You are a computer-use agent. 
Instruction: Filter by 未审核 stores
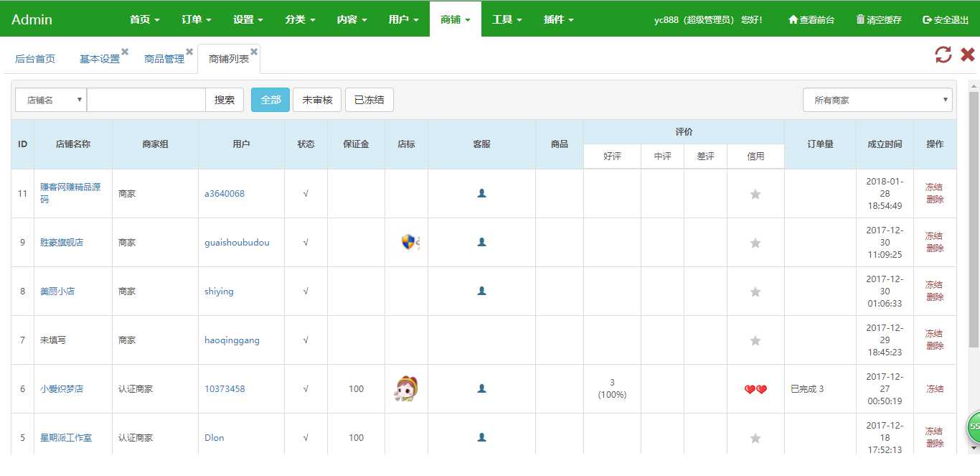coord(317,100)
